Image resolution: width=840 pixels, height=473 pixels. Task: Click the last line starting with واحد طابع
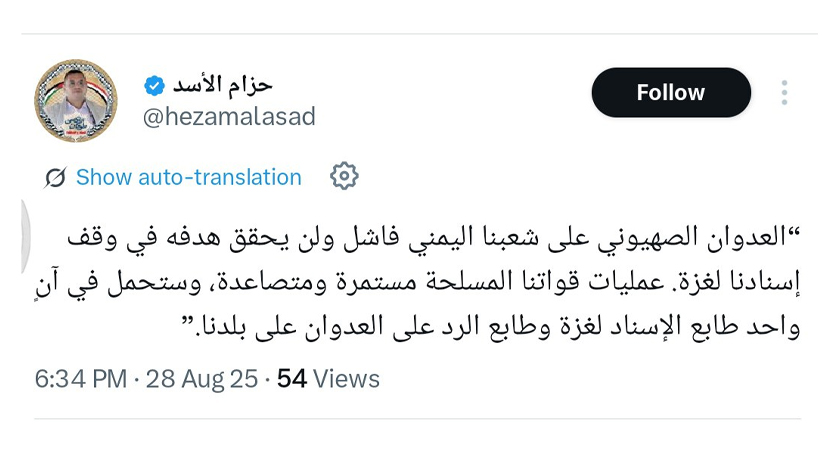coord(491,327)
